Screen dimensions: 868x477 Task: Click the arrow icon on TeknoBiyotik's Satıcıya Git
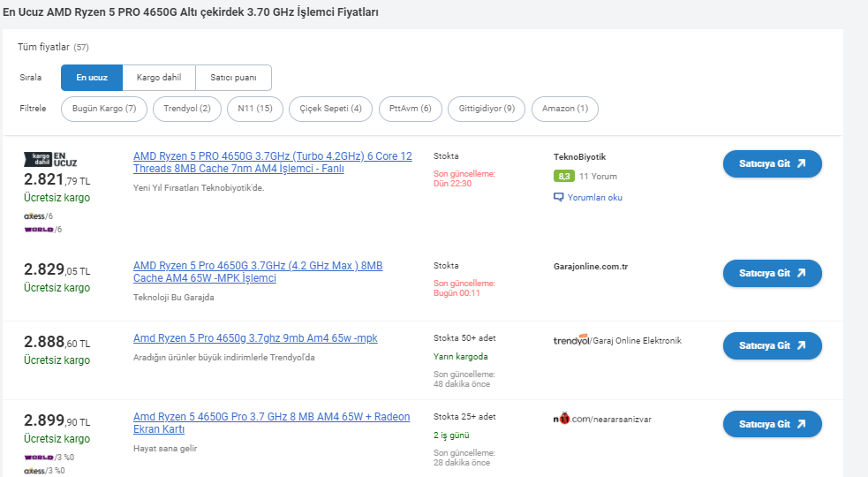(x=802, y=163)
